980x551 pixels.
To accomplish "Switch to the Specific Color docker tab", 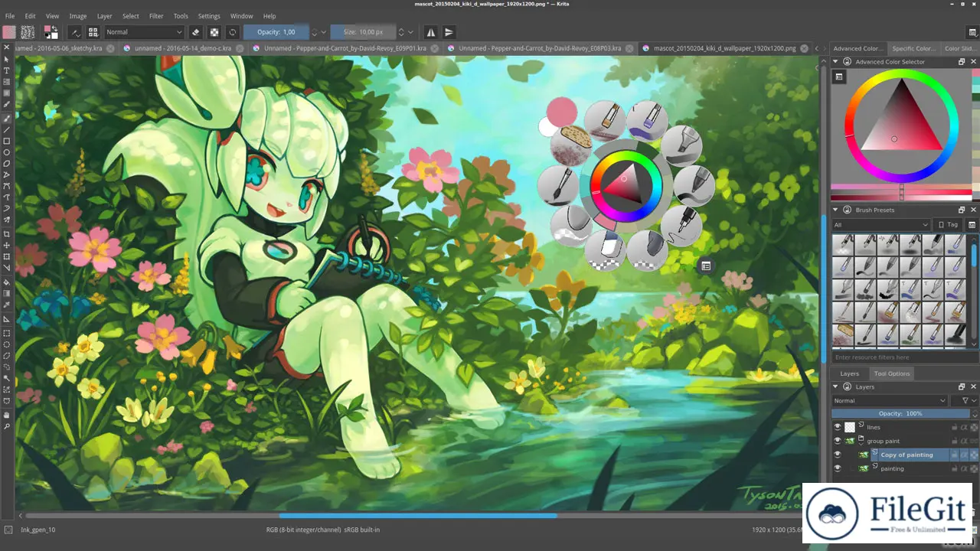I will click(x=913, y=48).
